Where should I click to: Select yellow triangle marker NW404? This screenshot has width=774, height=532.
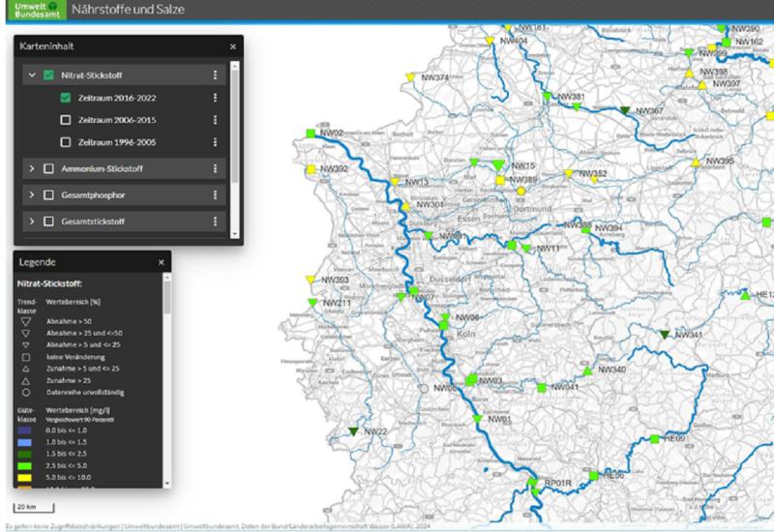(x=490, y=41)
